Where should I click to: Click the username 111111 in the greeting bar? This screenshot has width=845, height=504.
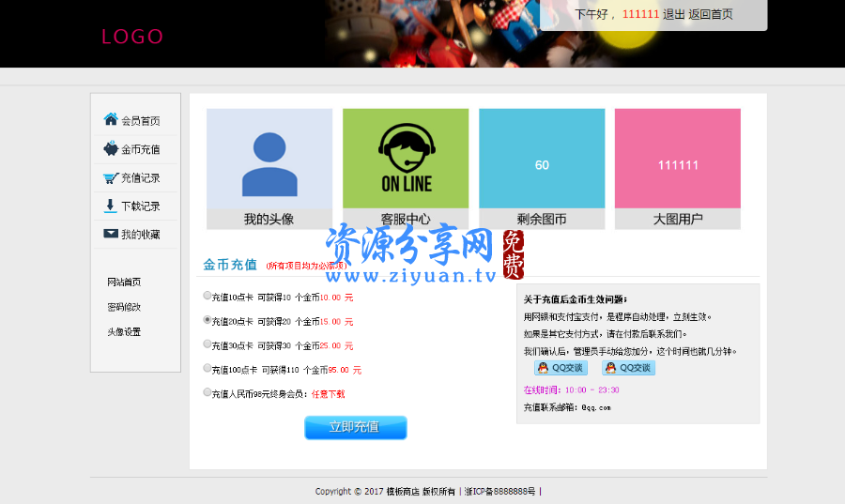pyautogui.click(x=640, y=14)
